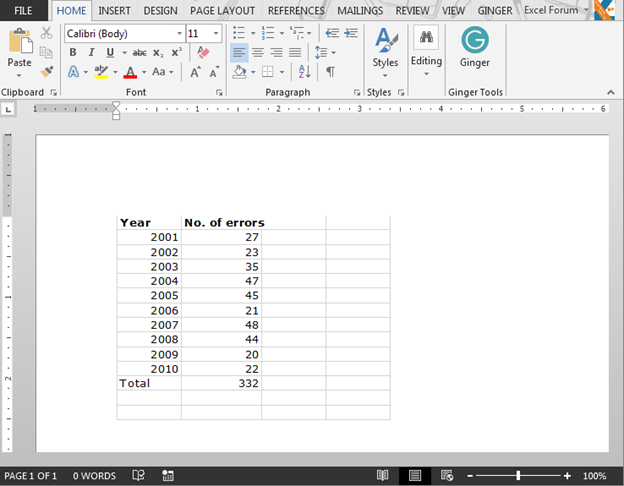Grow font size with the larger A
624x486 pixels.
pos(195,72)
